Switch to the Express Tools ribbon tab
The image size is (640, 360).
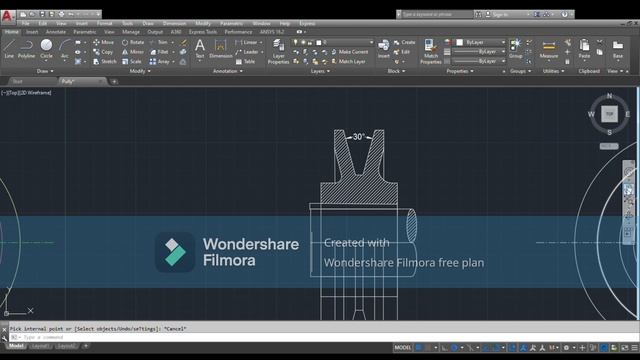(x=203, y=32)
